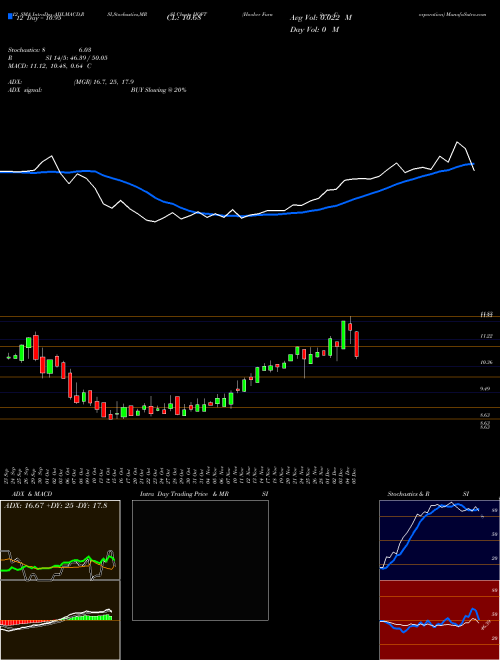Click inside the empty intraday trading price panel
Viewport: 500px width, 660px height.
[200, 560]
